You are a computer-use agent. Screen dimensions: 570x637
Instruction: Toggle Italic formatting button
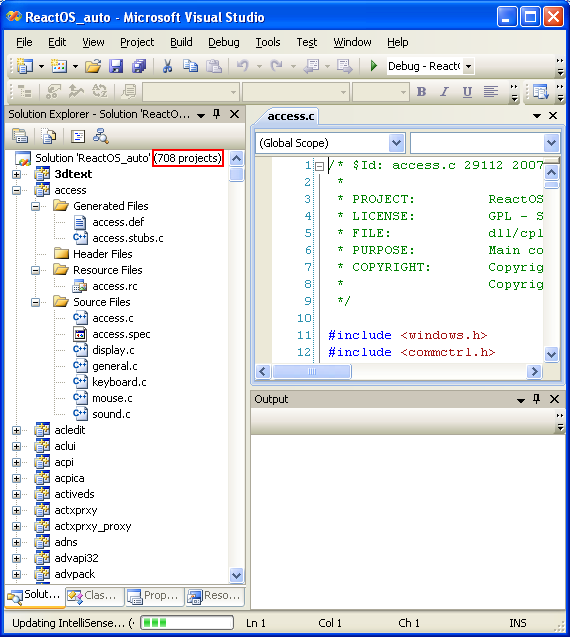[x=444, y=92]
